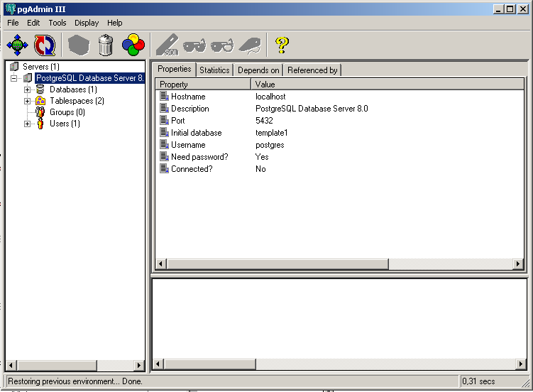The image size is (533, 392).
Task: Select Users (1) tree item
Action: tap(65, 124)
